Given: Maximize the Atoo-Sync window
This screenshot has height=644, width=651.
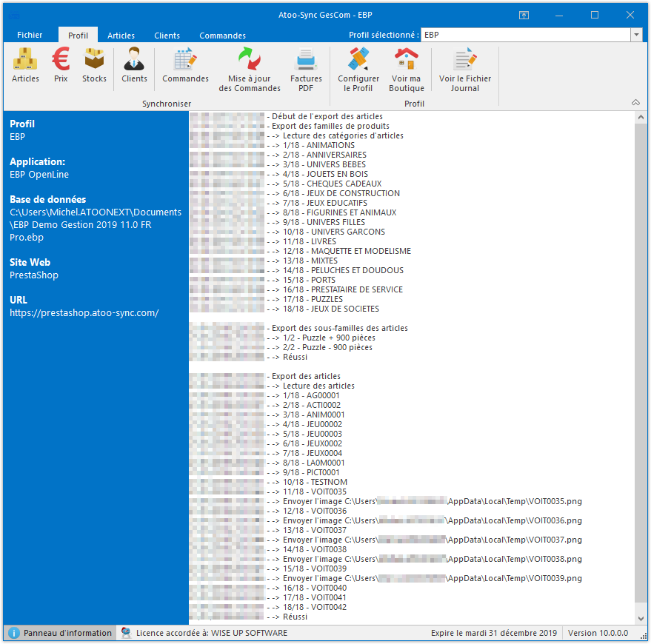Looking at the screenshot, I should point(595,16).
